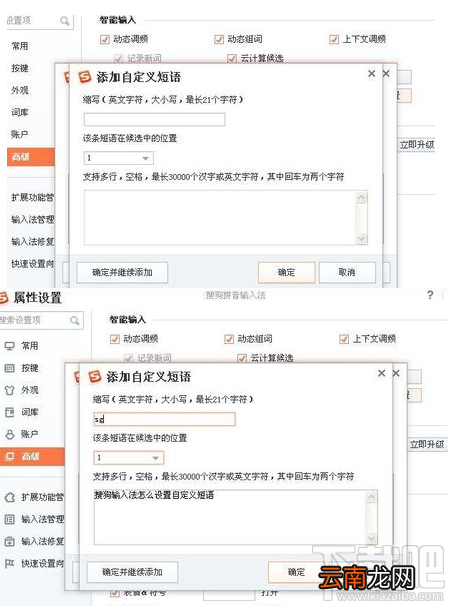Click the 高级 icon in the lower orange sidebar row
Image resolution: width=452 pixels, height=606 pixels.
click(9, 456)
